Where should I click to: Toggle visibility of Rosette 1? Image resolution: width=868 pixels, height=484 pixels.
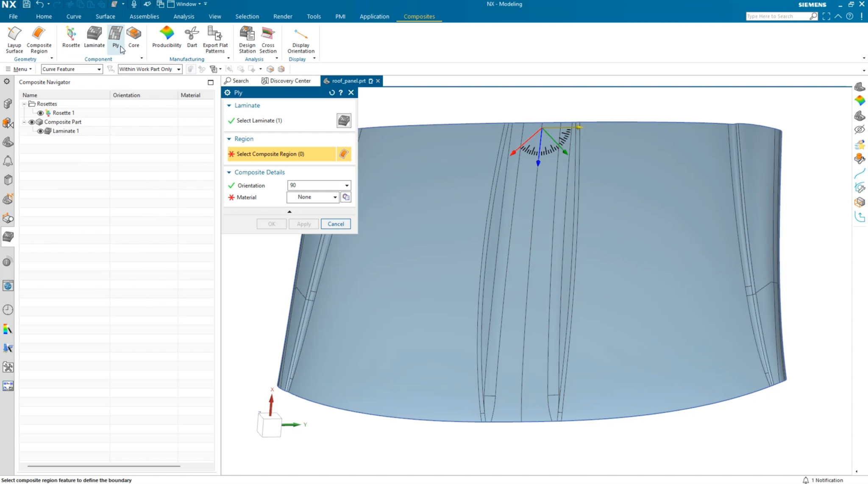(40, 113)
